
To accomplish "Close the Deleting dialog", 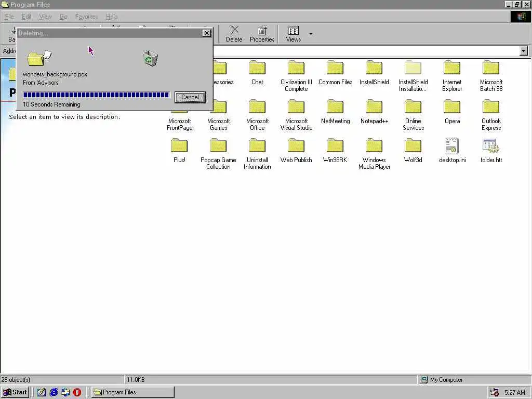I will pyautogui.click(x=206, y=33).
